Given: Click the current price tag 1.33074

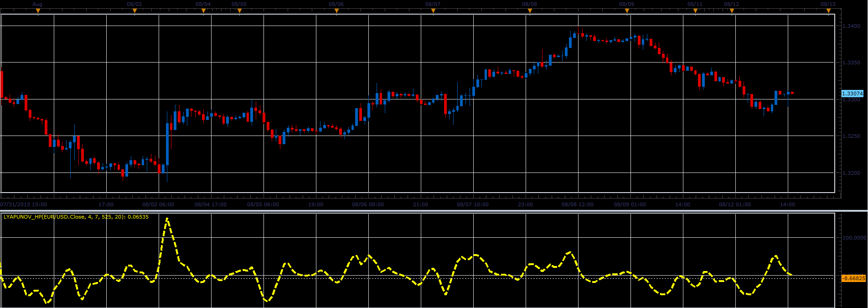Looking at the screenshot, I should click(852, 94).
